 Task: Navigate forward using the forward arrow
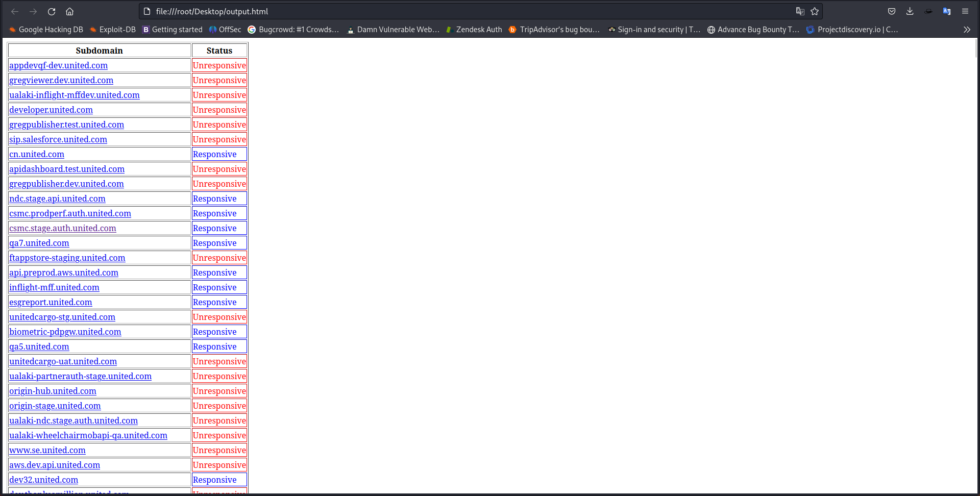[33, 11]
